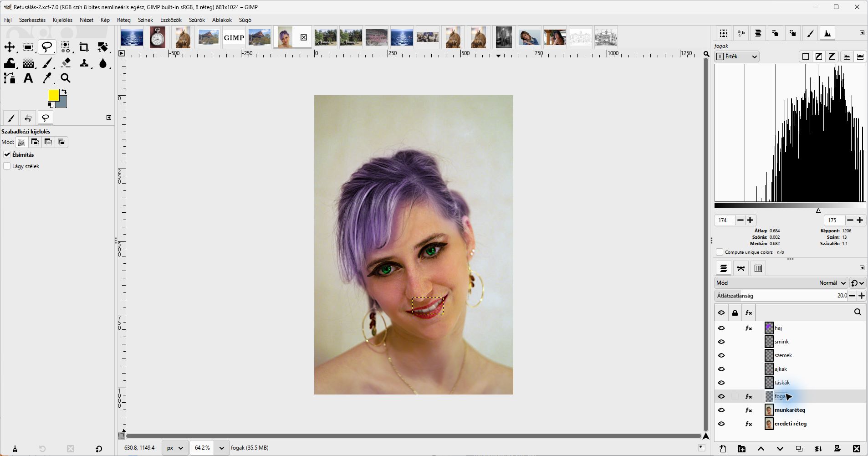868x456 pixels.
Task: Click the yellow foreground color swatch
Action: [x=53, y=95]
